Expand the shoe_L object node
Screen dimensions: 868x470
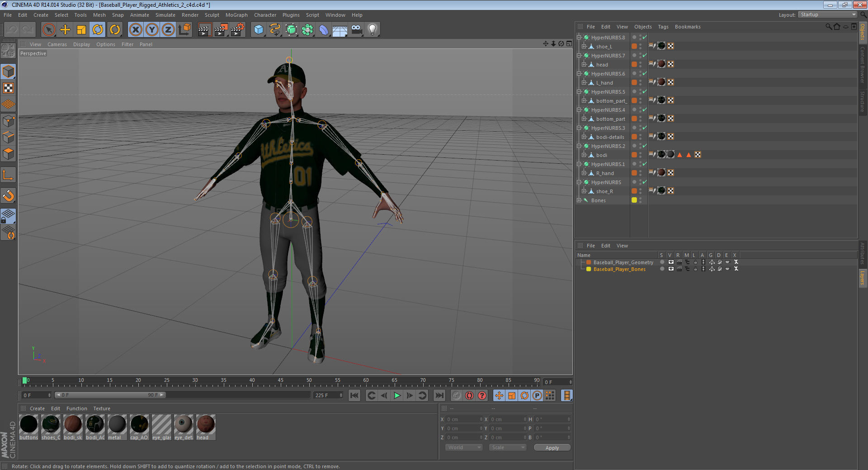(584, 47)
